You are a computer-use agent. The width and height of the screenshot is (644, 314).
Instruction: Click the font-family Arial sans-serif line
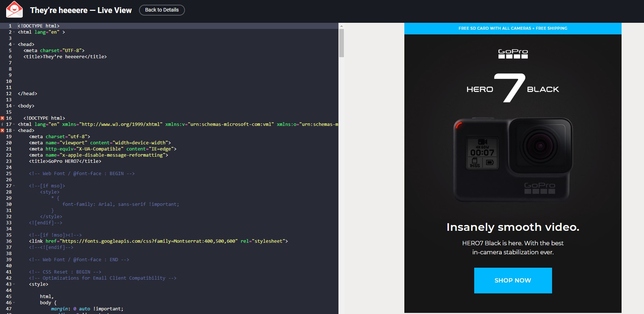pyautogui.click(x=121, y=204)
